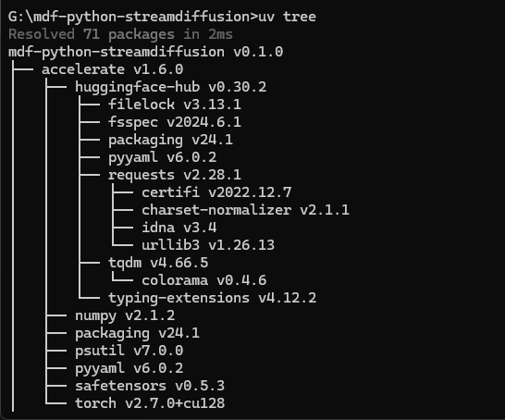
Task: Select the mdf-python-streamdiffusion v0.1.0 root entry
Action: 145,52
